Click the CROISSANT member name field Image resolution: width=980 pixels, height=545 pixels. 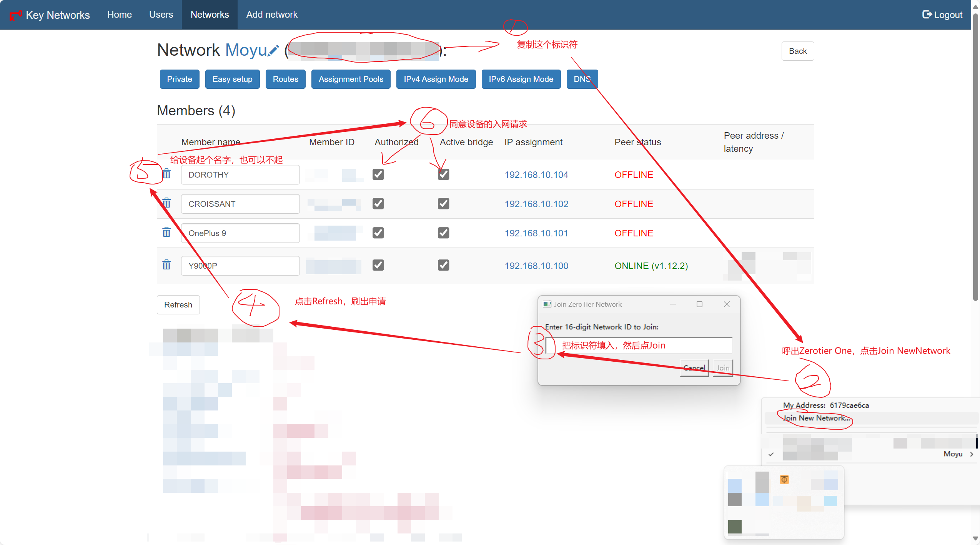click(x=240, y=204)
